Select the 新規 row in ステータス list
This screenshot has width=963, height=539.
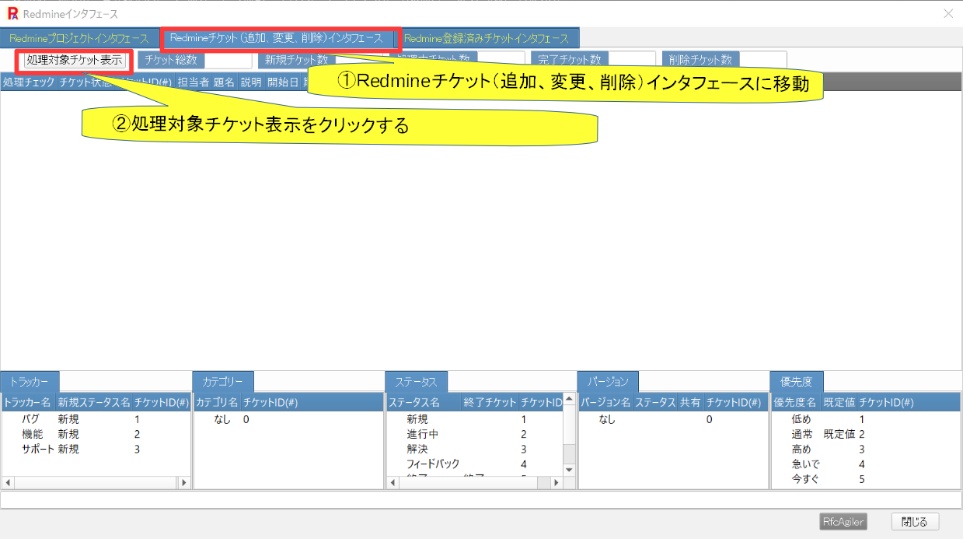point(475,419)
